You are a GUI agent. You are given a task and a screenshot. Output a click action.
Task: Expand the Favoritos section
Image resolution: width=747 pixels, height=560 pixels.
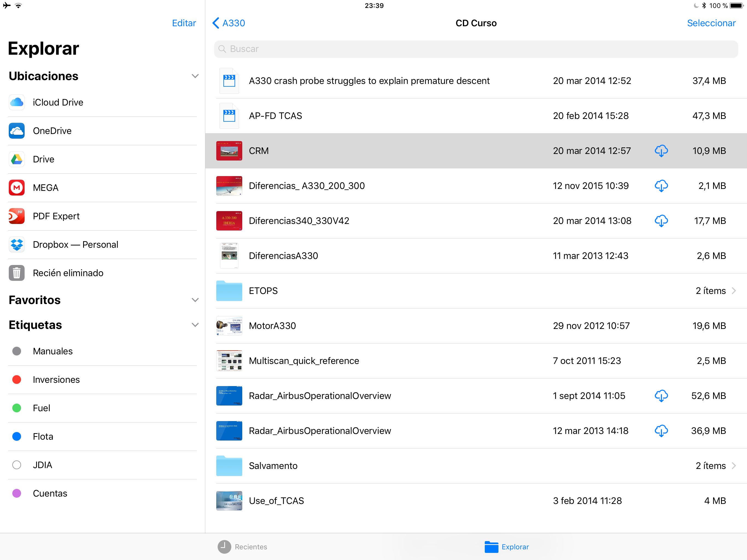[195, 300]
